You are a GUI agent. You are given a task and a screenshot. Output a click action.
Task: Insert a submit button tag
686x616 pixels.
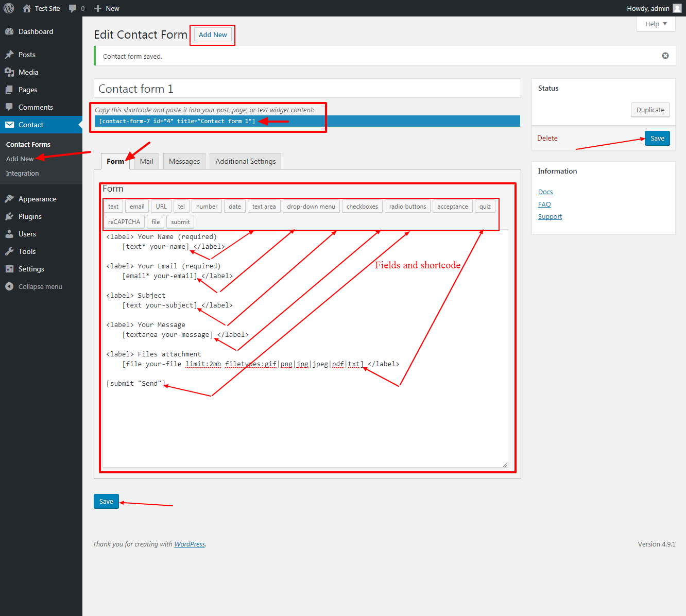pos(180,222)
